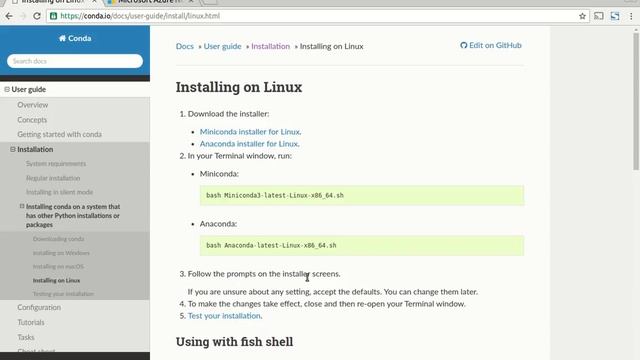Click the blue extension icon
Screen dimensions: 640x360
coord(615,16)
